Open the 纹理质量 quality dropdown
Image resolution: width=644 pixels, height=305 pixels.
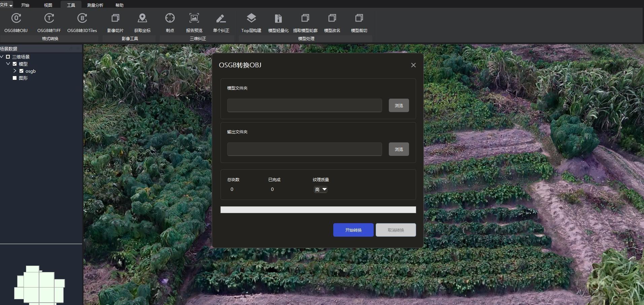pyautogui.click(x=320, y=190)
